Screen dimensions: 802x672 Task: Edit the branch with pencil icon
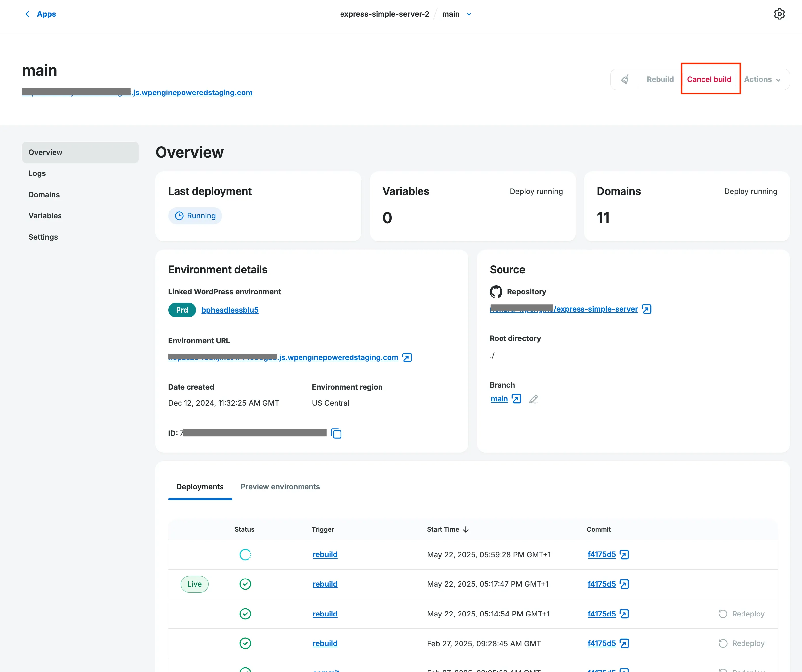[534, 399]
